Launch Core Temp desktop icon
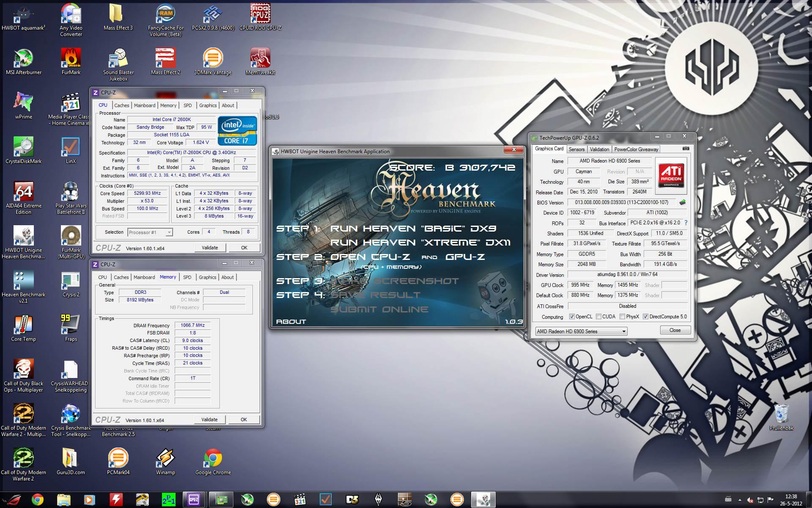 [x=24, y=328]
